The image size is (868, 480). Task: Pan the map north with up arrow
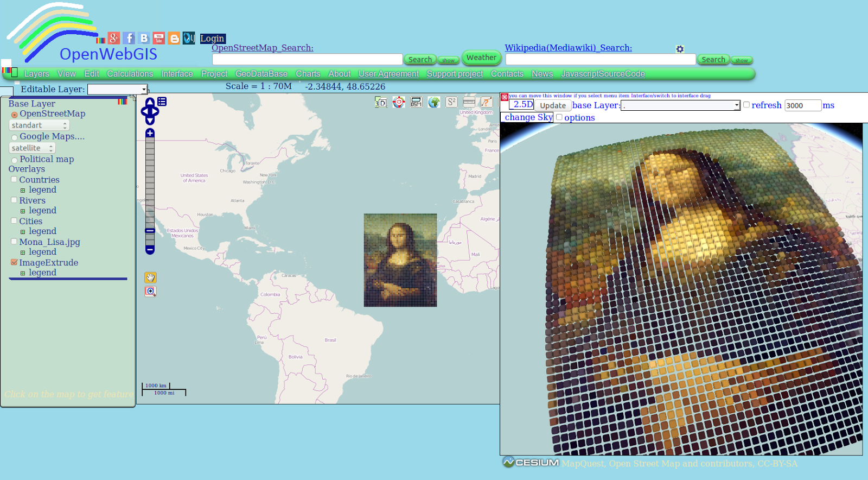coord(150,102)
